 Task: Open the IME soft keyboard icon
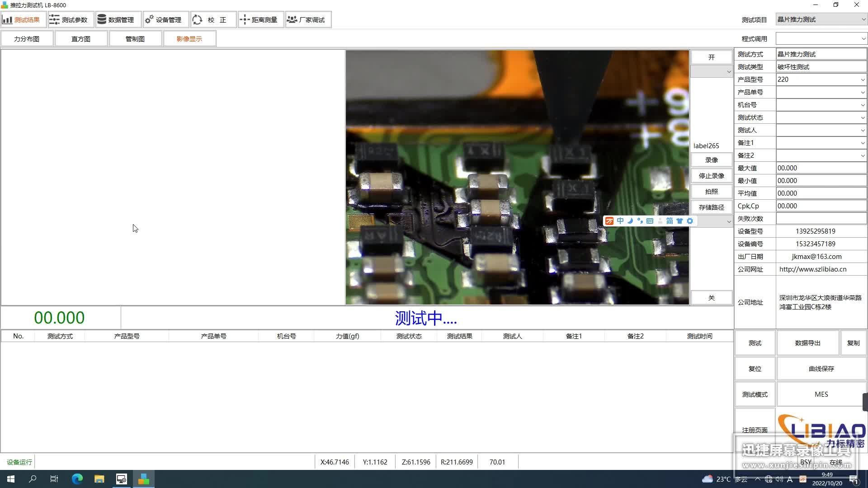tap(650, 221)
